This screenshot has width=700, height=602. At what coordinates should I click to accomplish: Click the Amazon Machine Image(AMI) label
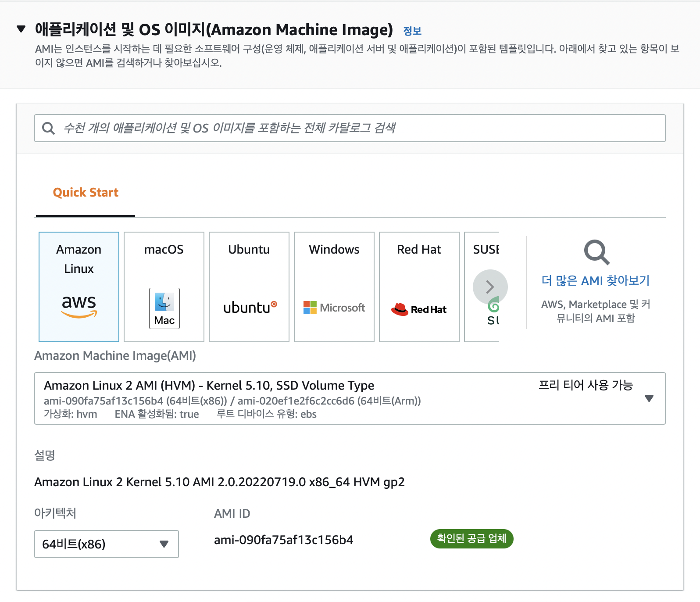point(115,356)
